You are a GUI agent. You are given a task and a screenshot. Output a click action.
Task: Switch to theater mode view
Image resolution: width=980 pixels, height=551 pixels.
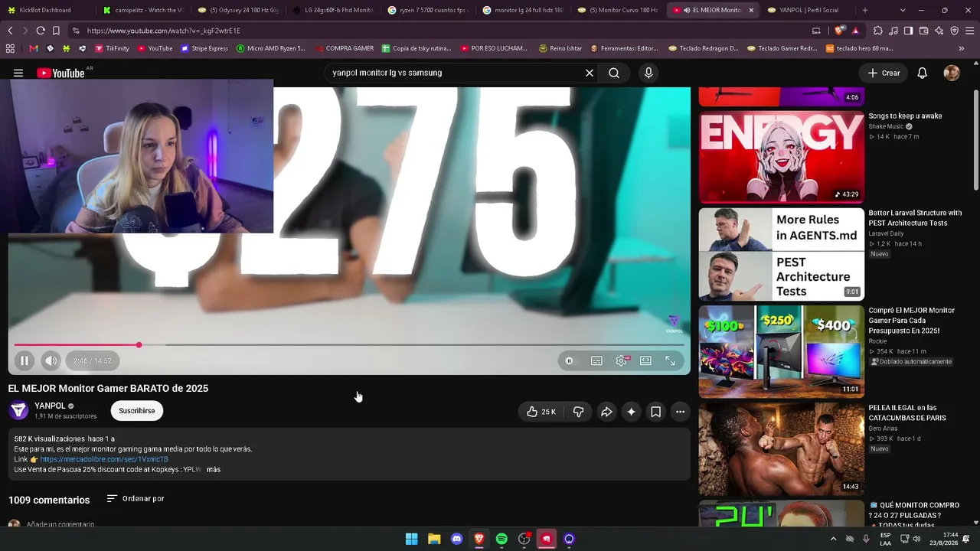[645, 360]
